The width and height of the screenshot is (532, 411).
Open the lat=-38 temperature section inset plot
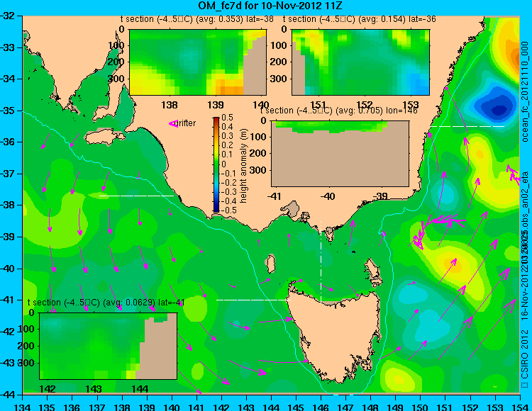point(198,62)
